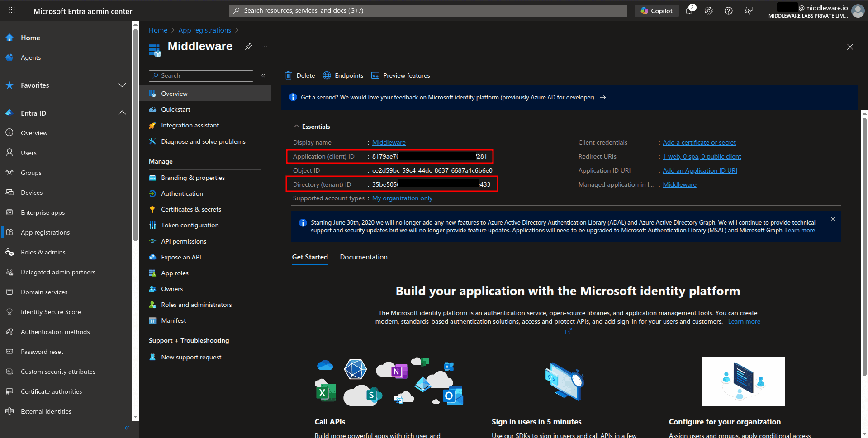Switch to the Documentation tab
This screenshot has width=868, height=438.
coord(363,257)
